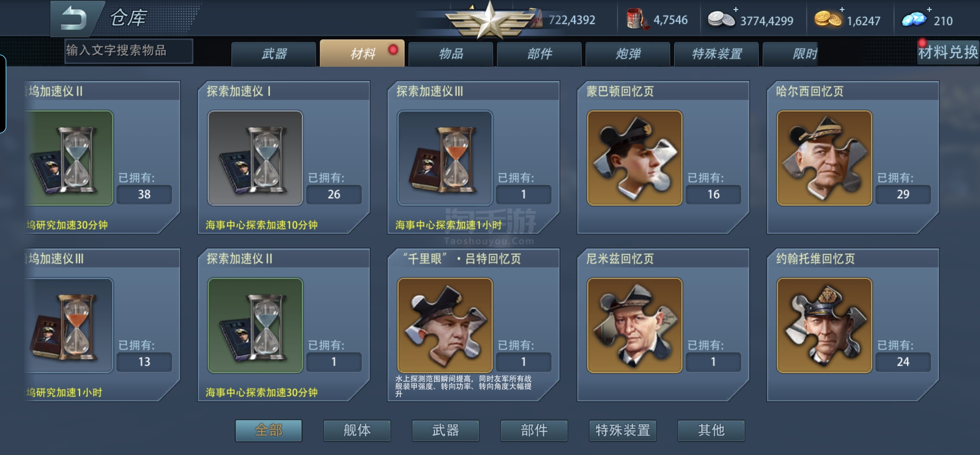Image resolution: width=980 pixels, height=455 pixels.
Task: Filter by 舰体 category
Action: click(357, 430)
